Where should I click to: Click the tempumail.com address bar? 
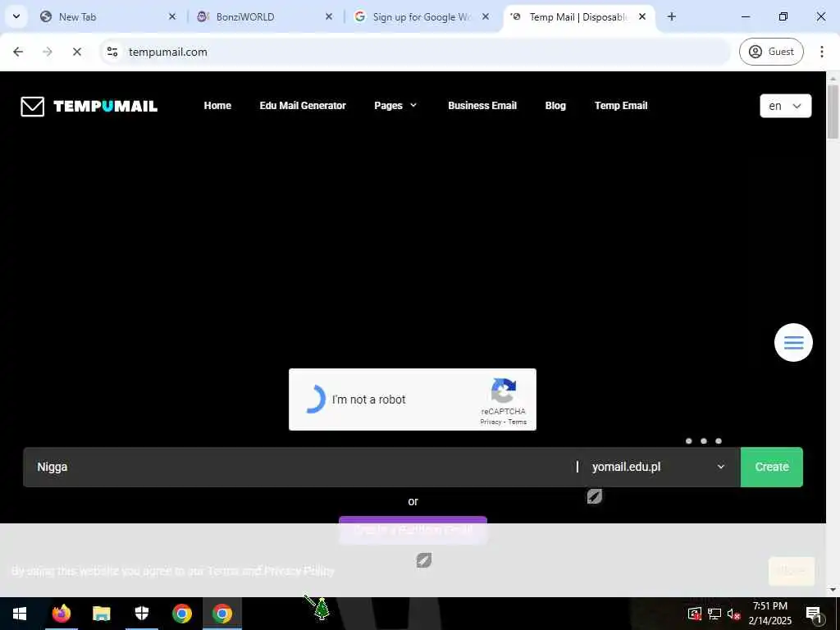click(416, 52)
